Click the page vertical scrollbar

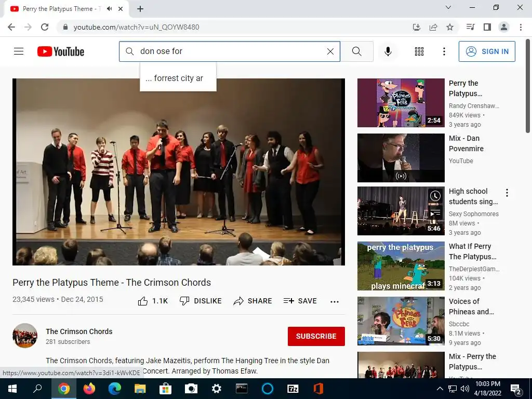[x=528, y=87]
